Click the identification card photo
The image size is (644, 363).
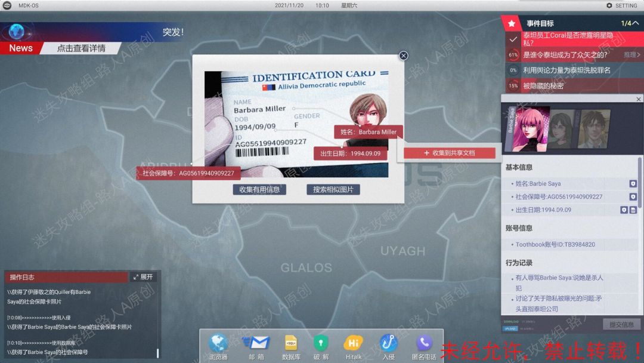tap(296, 124)
